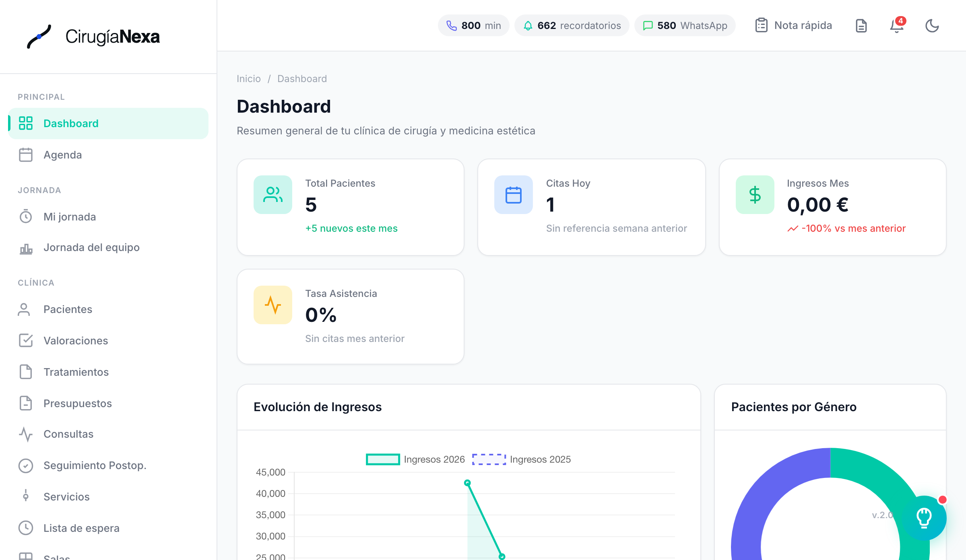Click the Jornada del equipo chart icon
The image size is (966, 560).
pyautogui.click(x=26, y=248)
